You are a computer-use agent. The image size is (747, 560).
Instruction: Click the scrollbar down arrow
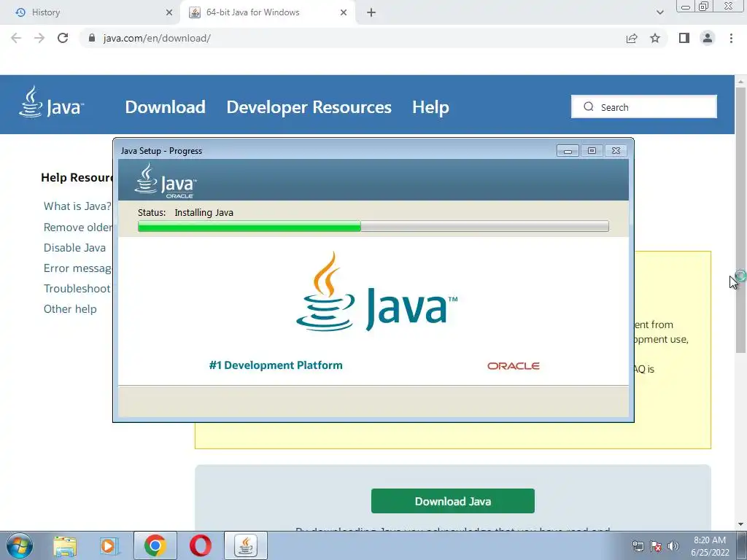740,524
